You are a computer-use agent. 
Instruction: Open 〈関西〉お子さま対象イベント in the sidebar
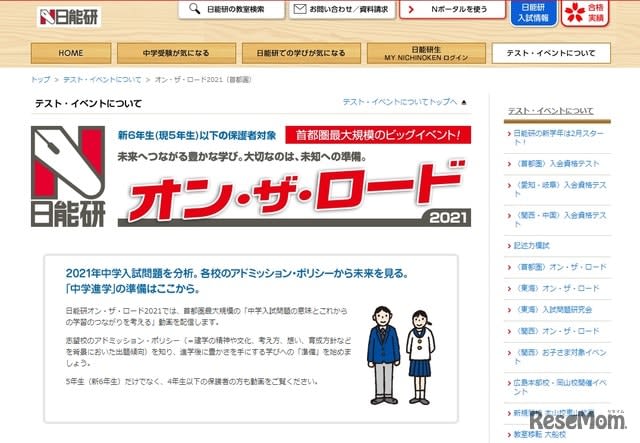pyautogui.click(x=560, y=357)
